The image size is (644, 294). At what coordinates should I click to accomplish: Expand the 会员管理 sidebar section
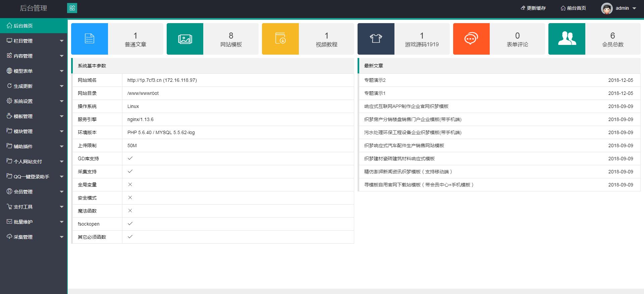[34, 192]
